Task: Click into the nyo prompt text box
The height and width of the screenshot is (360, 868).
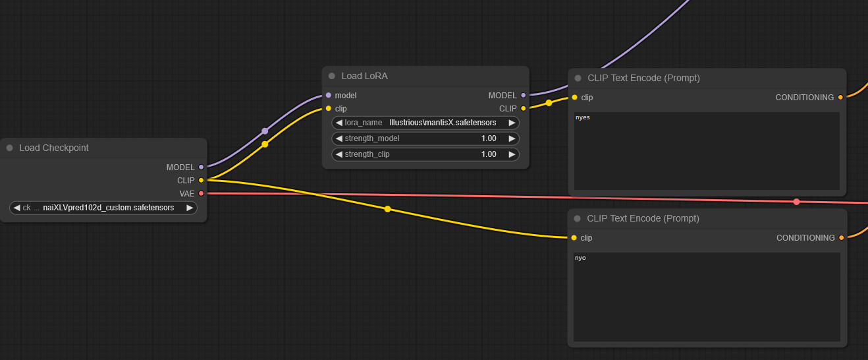Action: coord(707,297)
